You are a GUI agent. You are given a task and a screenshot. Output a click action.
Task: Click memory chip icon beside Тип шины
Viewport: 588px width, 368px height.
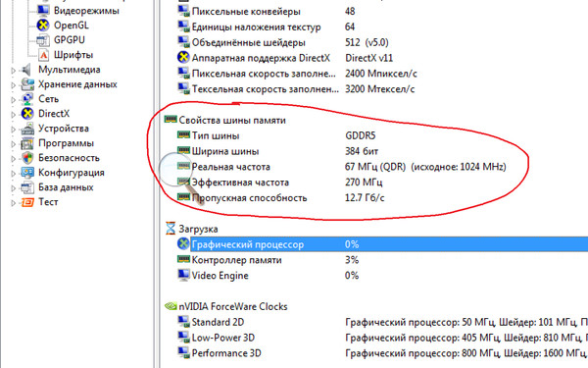pos(183,134)
